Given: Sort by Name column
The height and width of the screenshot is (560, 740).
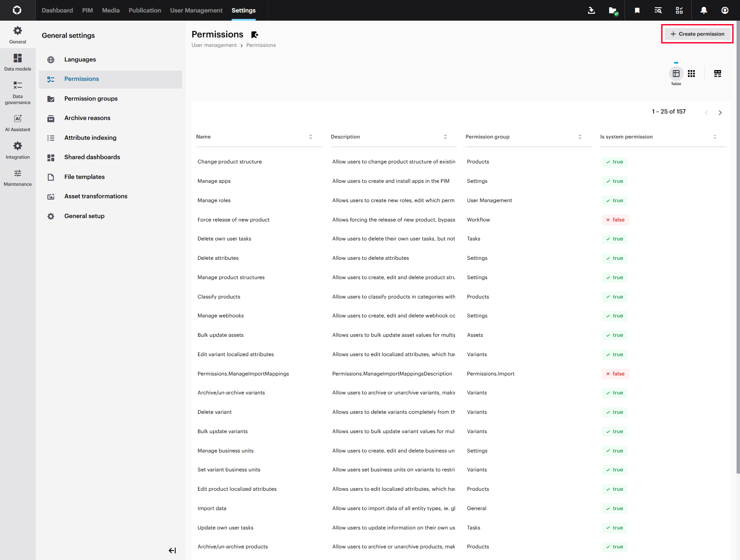Looking at the screenshot, I should coord(310,137).
